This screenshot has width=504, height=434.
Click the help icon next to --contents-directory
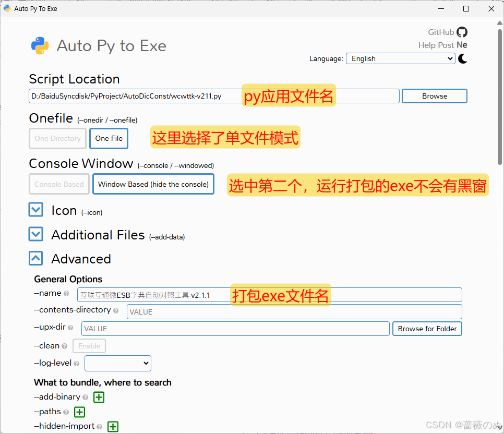(116, 310)
